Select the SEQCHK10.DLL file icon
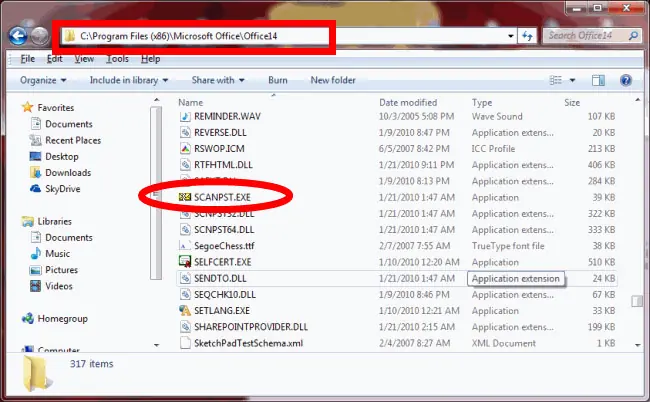Image resolution: width=650 pixels, height=402 pixels. pyautogui.click(x=185, y=295)
